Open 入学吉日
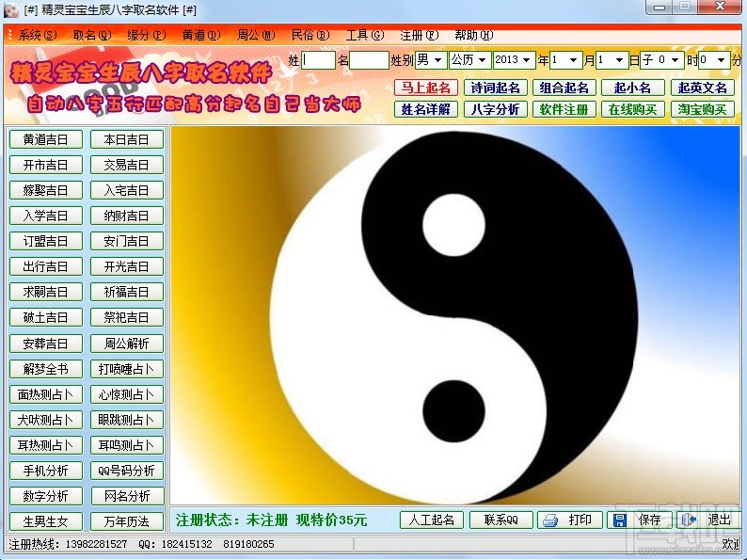This screenshot has width=747, height=560. 46,216
